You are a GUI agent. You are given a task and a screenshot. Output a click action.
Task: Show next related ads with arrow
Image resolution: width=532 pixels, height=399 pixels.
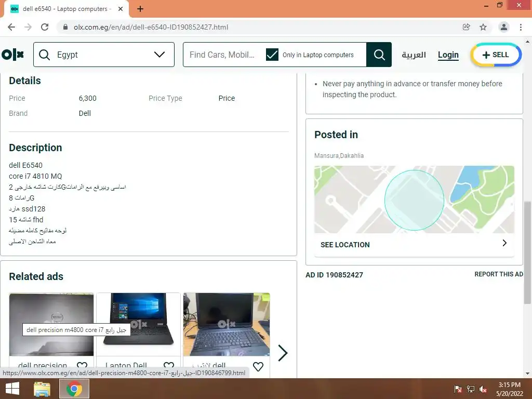(283, 353)
